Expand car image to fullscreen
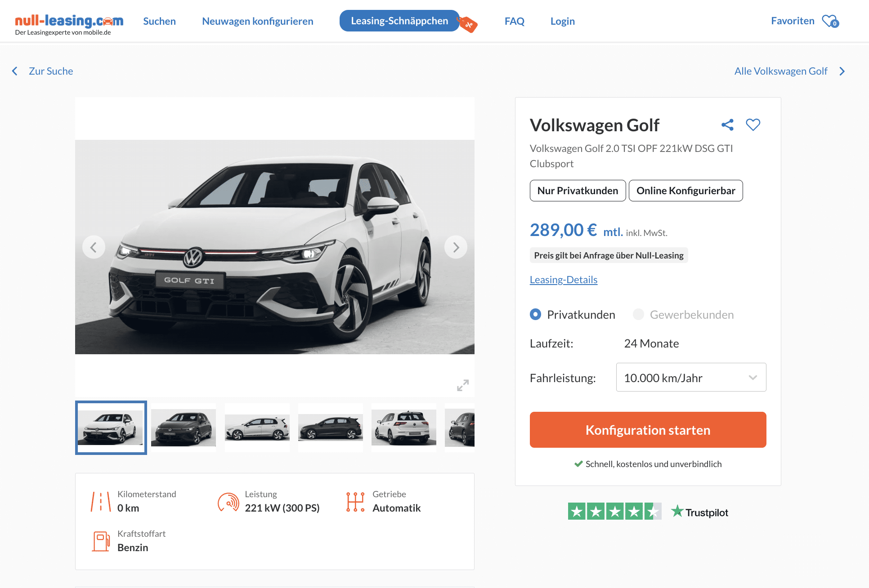This screenshot has height=588, width=869. pyautogui.click(x=463, y=385)
